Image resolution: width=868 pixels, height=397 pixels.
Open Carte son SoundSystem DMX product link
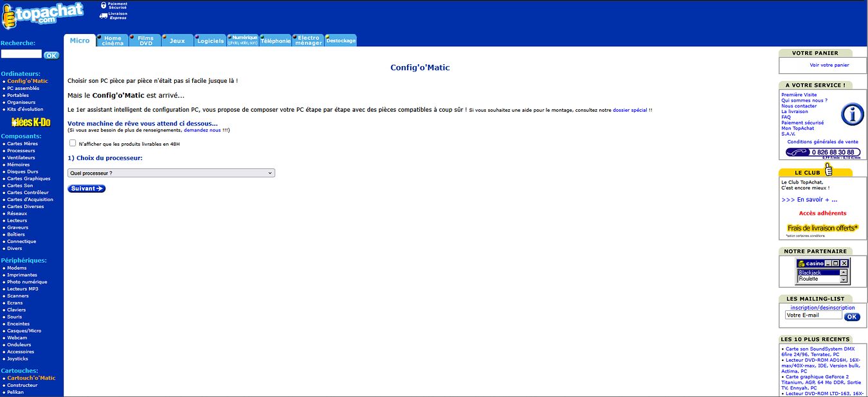coord(818,351)
